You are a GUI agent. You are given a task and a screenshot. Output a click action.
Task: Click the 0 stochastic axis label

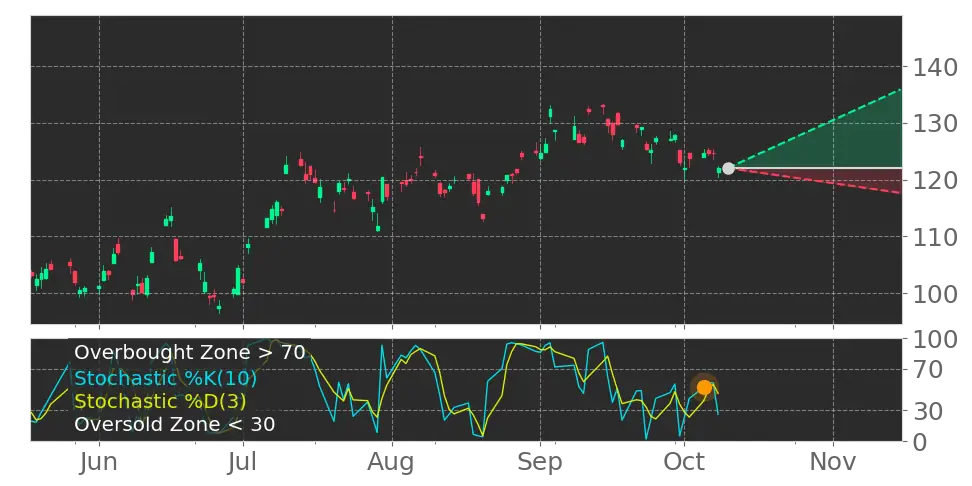click(x=920, y=442)
